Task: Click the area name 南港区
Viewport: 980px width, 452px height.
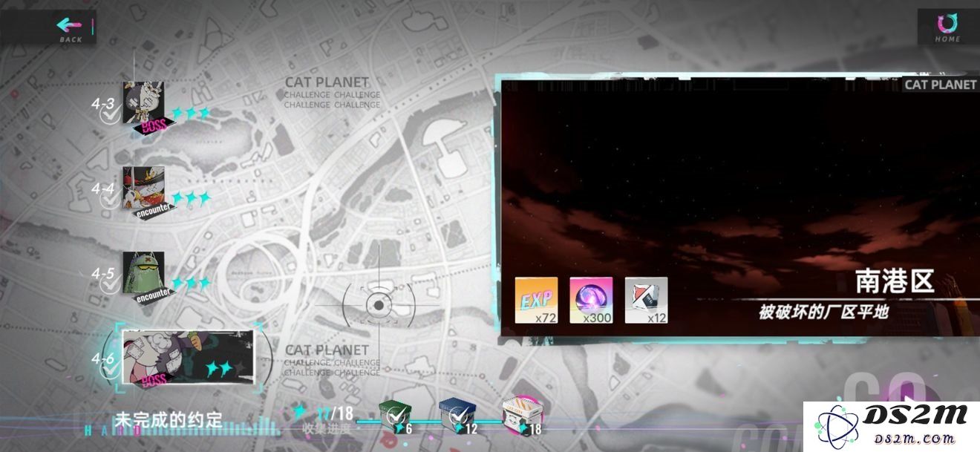Action: pos(894,282)
